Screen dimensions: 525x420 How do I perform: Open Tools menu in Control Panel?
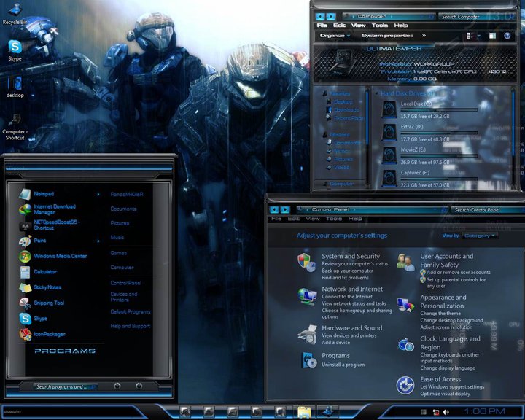(x=334, y=219)
